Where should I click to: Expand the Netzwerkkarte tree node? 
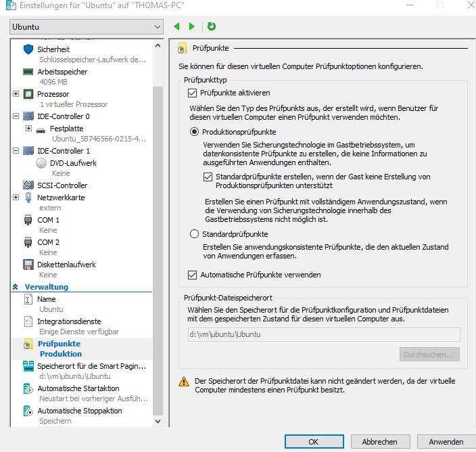[x=16, y=198]
